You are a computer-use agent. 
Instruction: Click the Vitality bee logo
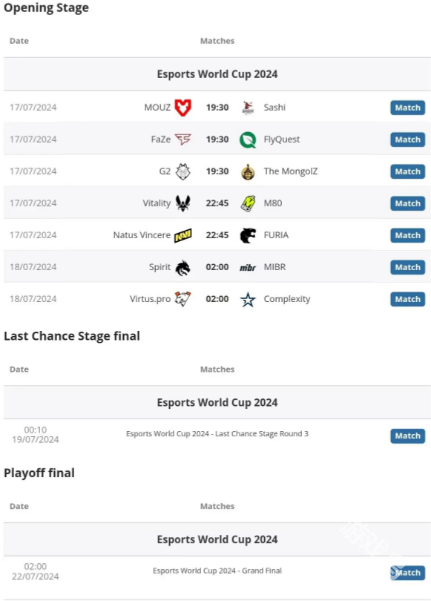coord(183,203)
